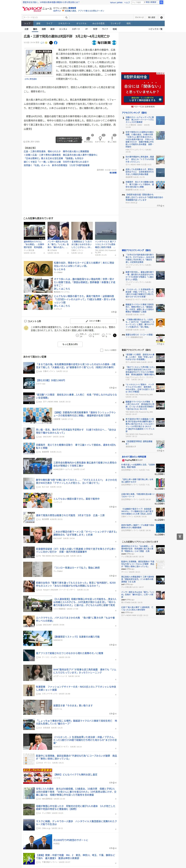Open the スポーツ category tab
The height and width of the screenshot is (868, 186).
point(76,29)
